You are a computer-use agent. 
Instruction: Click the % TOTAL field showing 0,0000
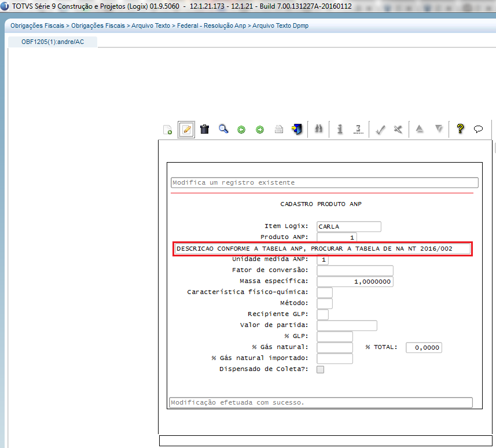coord(424,347)
